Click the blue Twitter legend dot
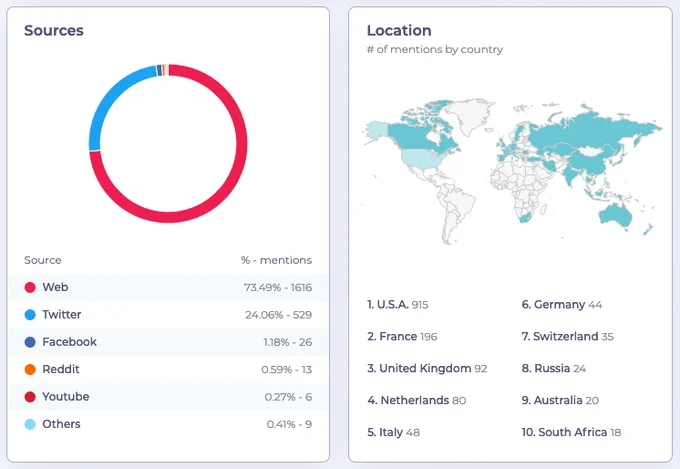This screenshot has width=680, height=469. point(30,315)
